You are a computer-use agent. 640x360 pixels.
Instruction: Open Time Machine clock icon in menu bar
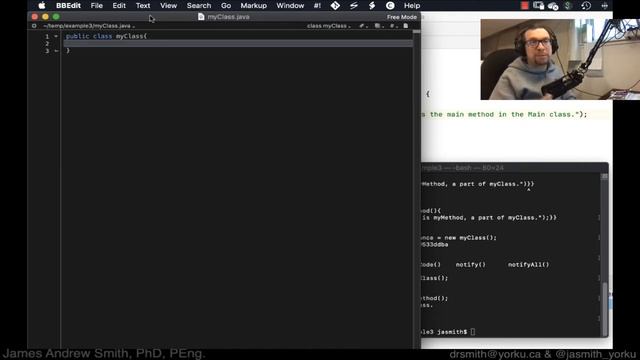point(586,6)
